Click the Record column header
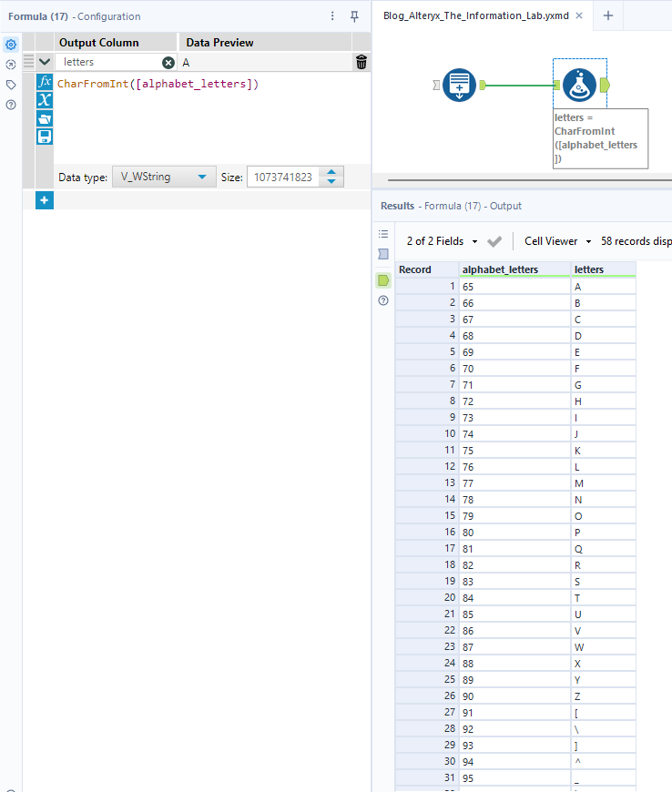Image resolution: width=672 pixels, height=792 pixels. pos(427,269)
